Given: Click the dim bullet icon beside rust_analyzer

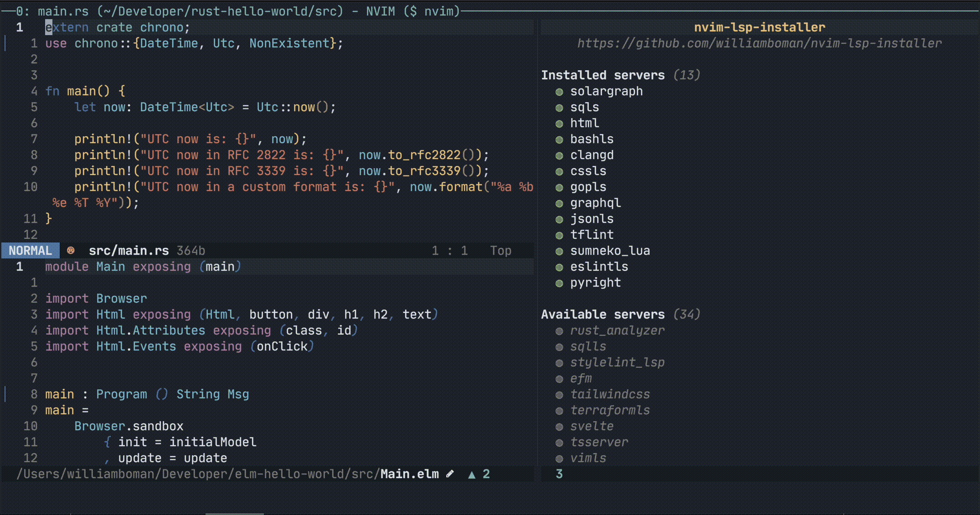Looking at the screenshot, I should pyautogui.click(x=559, y=331).
